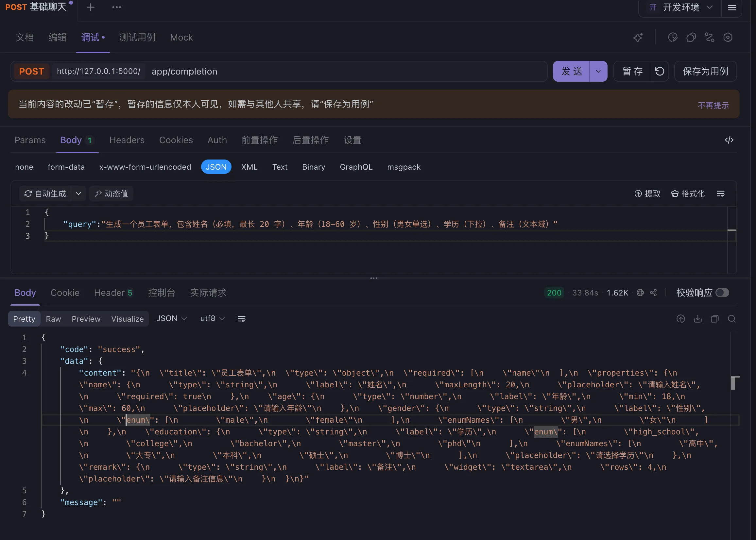Open the hamburger menu next to environment selector
Image resolution: width=756 pixels, height=540 pixels.
pos(731,7)
